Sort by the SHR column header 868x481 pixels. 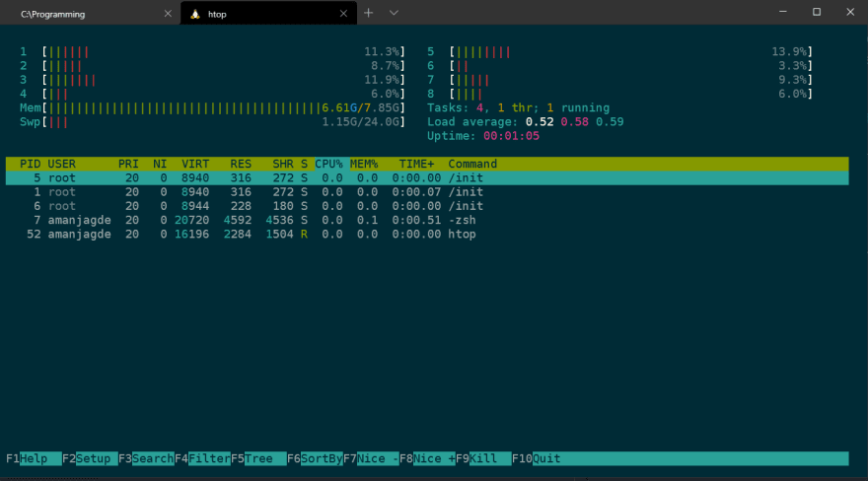(x=283, y=164)
